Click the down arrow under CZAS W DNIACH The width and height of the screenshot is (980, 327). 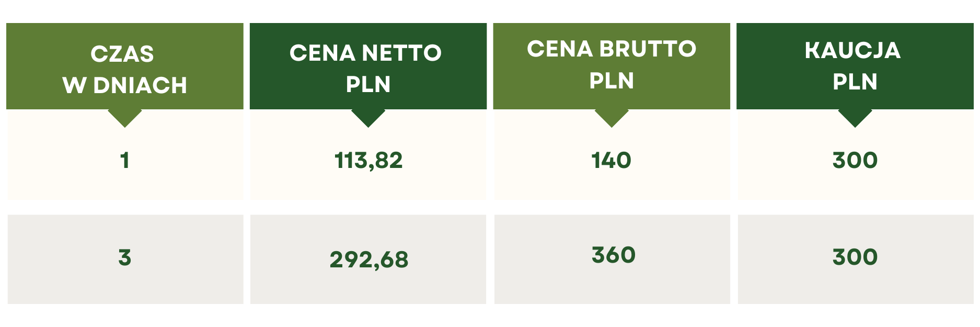point(124,117)
